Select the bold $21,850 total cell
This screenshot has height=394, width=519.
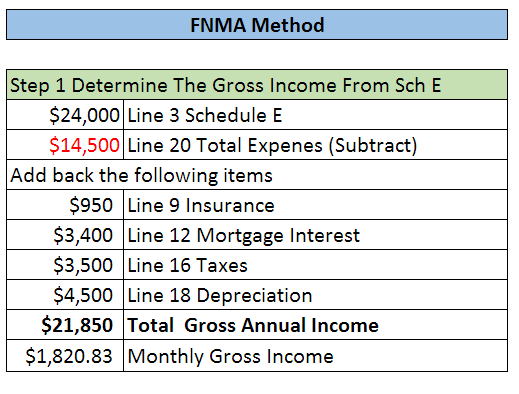tap(65, 325)
